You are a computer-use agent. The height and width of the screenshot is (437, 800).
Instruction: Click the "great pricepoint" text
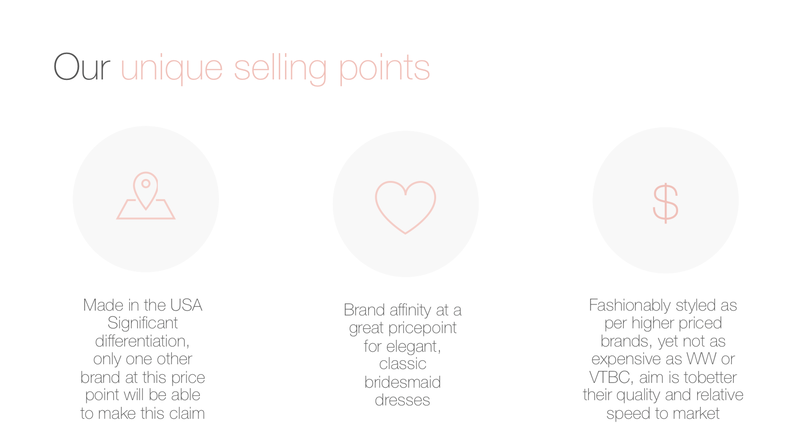click(403, 328)
